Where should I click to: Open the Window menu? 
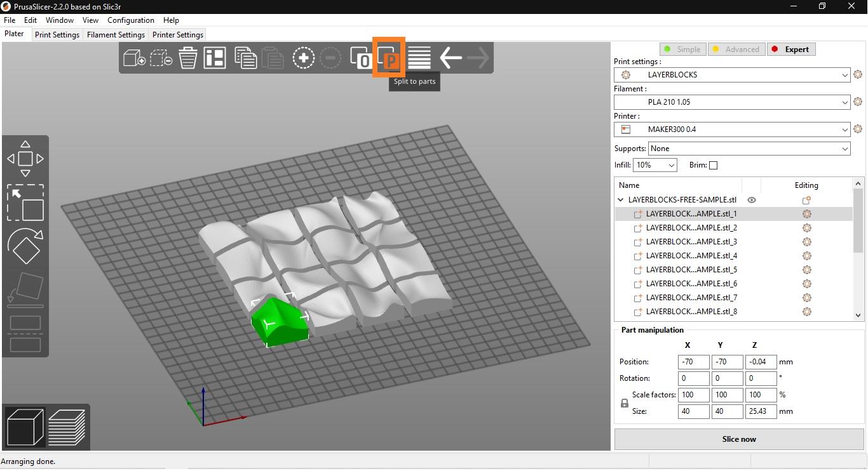tap(60, 20)
